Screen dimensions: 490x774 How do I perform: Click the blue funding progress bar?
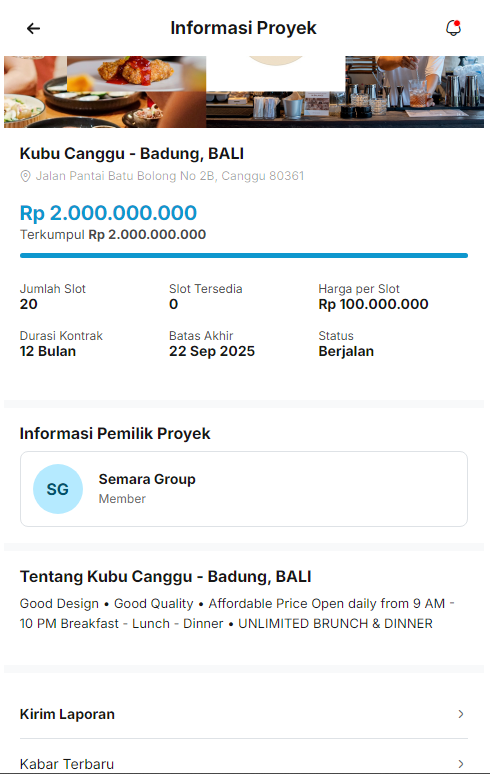pos(244,256)
